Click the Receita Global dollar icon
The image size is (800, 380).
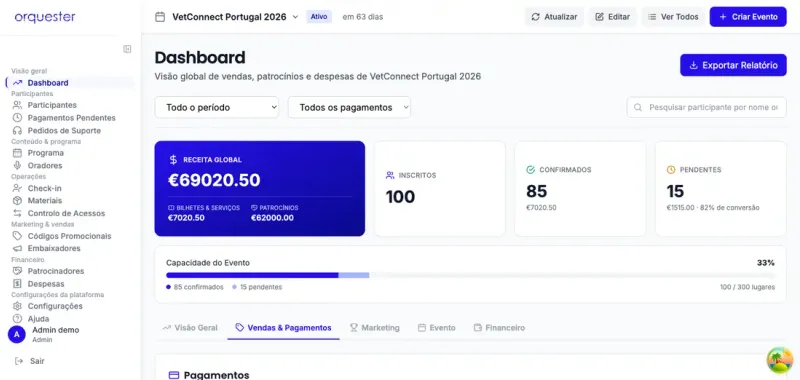[x=173, y=160]
